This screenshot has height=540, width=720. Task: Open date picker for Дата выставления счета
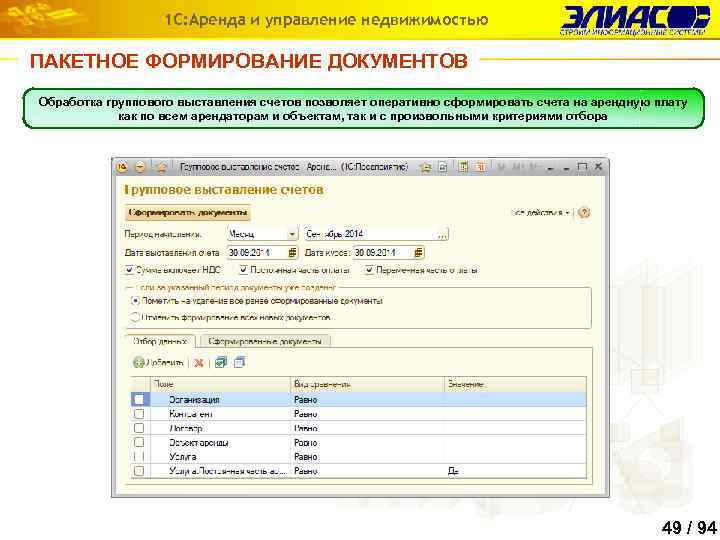pos(292,253)
